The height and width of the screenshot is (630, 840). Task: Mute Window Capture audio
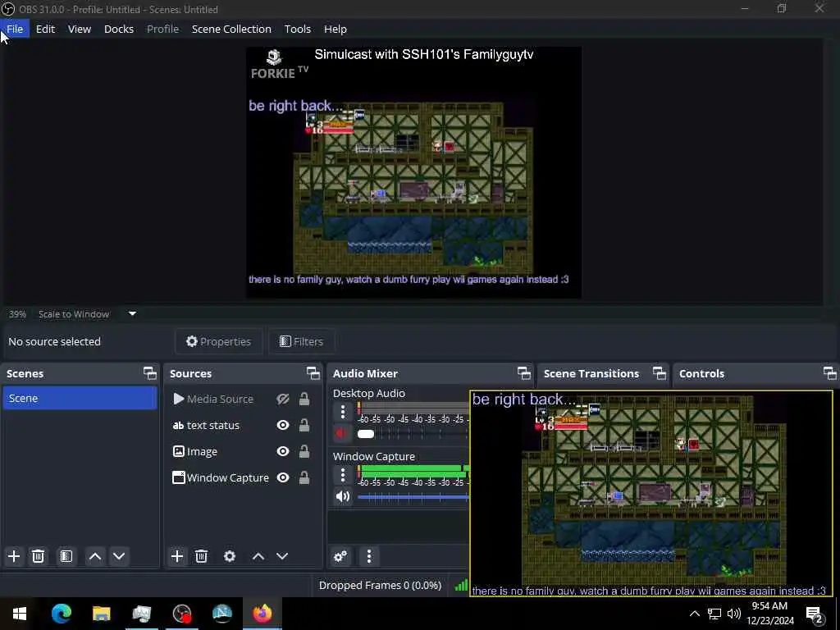(x=343, y=496)
